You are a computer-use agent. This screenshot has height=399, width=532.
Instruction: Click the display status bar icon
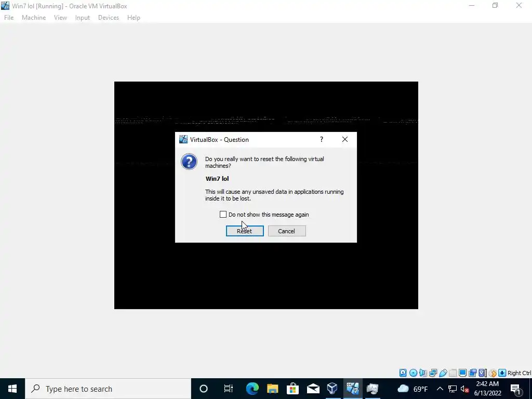462,373
